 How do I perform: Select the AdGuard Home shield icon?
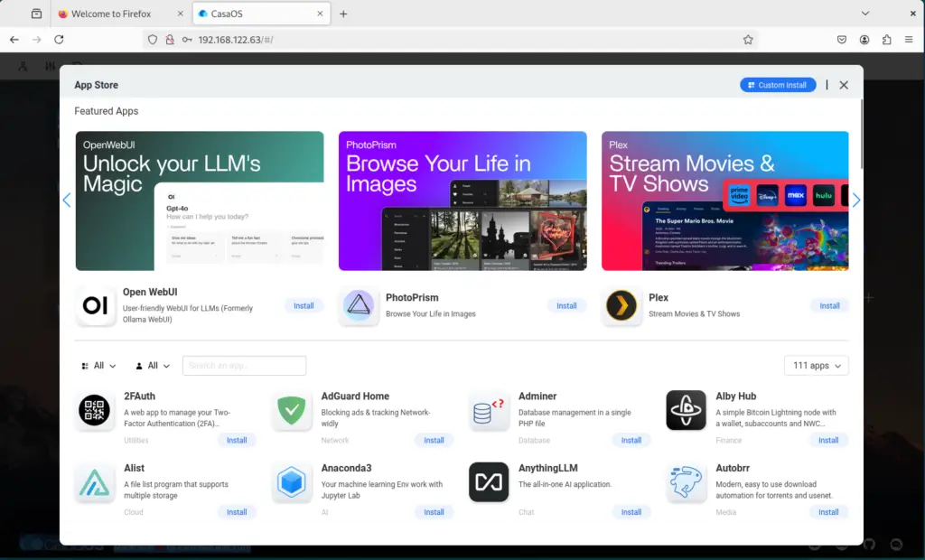pyautogui.click(x=292, y=412)
